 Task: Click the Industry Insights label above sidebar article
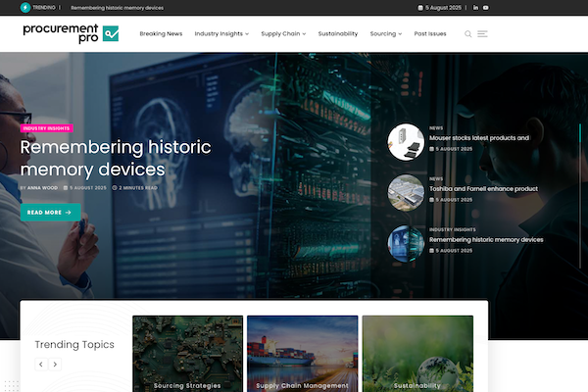click(452, 229)
